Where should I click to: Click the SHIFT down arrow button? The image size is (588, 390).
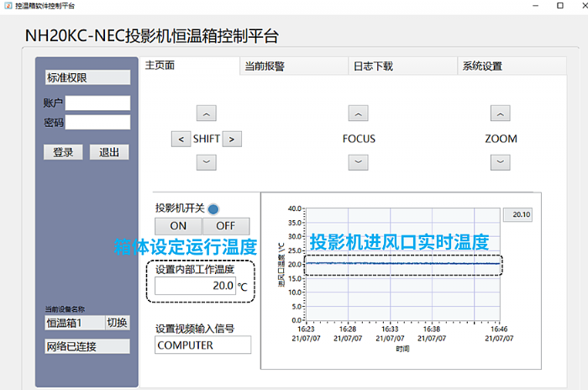(207, 162)
